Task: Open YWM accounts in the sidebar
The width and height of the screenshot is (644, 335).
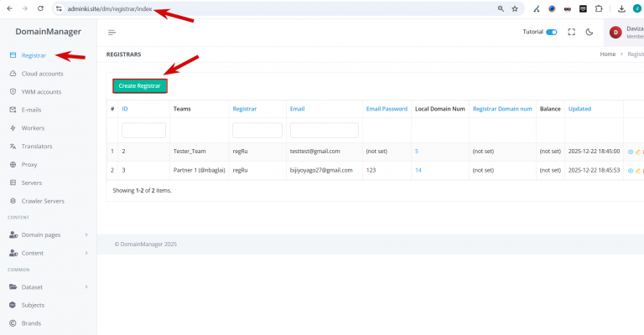Action: 41,92
